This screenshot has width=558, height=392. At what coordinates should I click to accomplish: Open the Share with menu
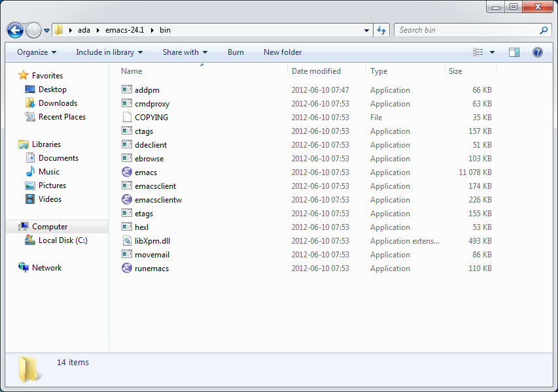pos(185,52)
